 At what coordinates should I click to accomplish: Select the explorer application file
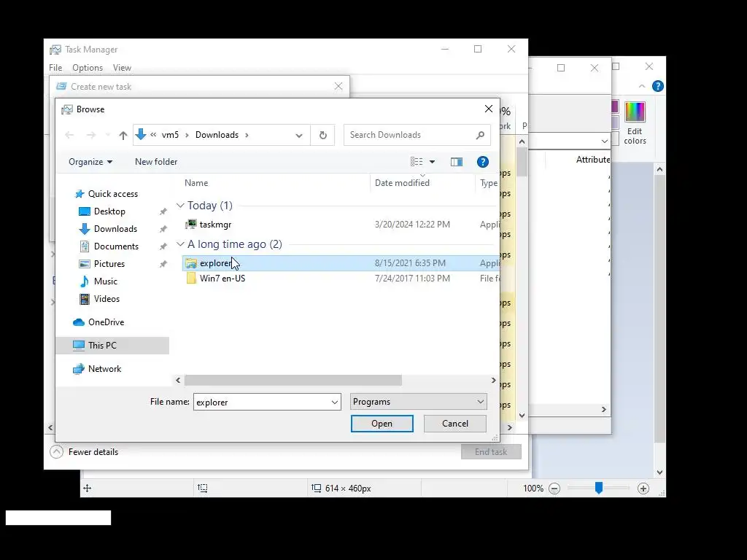tap(341, 263)
